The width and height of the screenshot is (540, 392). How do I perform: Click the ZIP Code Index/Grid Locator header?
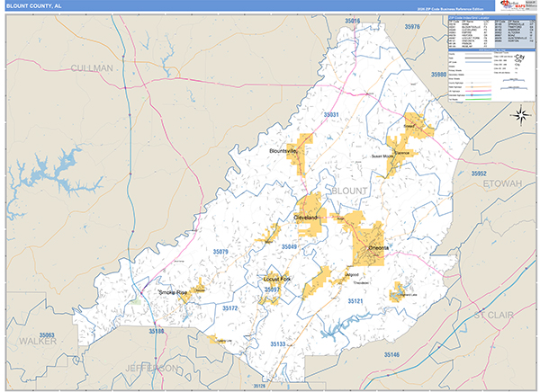pos(491,17)
